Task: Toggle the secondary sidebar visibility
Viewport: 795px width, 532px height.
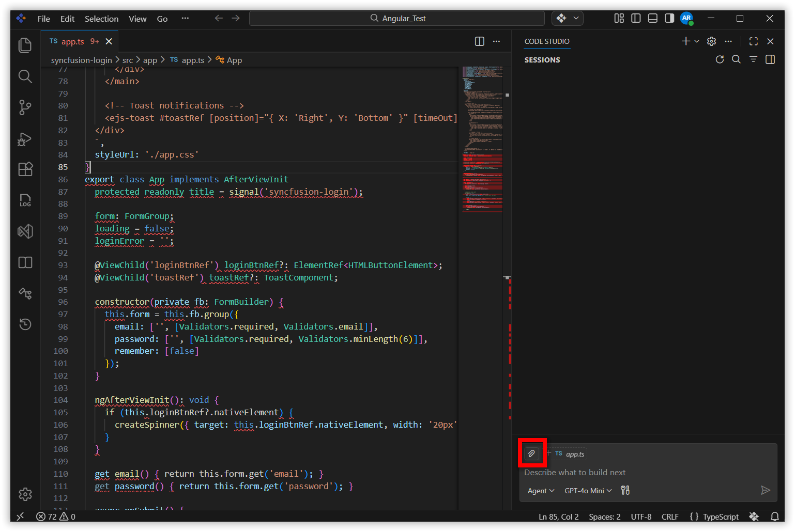Action: coord(669,18)
